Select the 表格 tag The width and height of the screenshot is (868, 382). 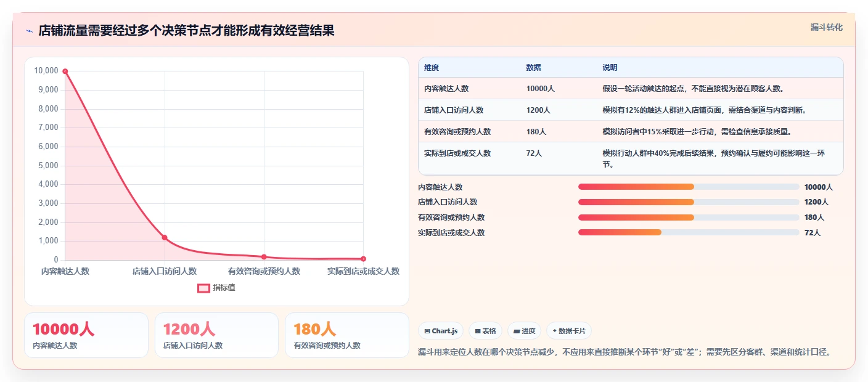coord(486,331)
